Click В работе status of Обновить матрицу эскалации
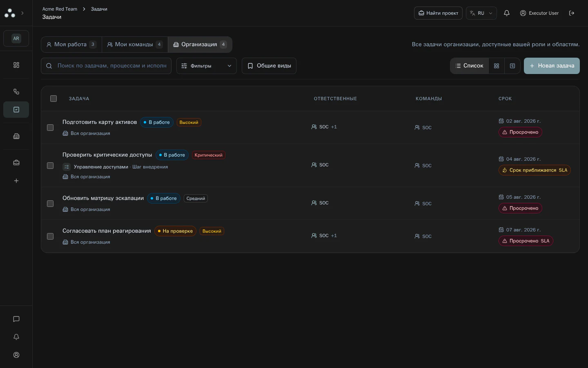Viewport: 588px width, 368px height. (164, 198)
